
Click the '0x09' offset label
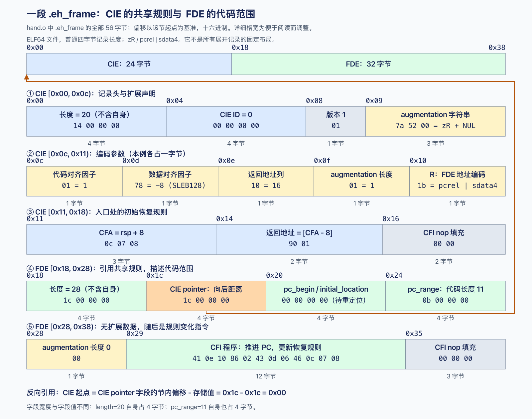tap(374, 101)
